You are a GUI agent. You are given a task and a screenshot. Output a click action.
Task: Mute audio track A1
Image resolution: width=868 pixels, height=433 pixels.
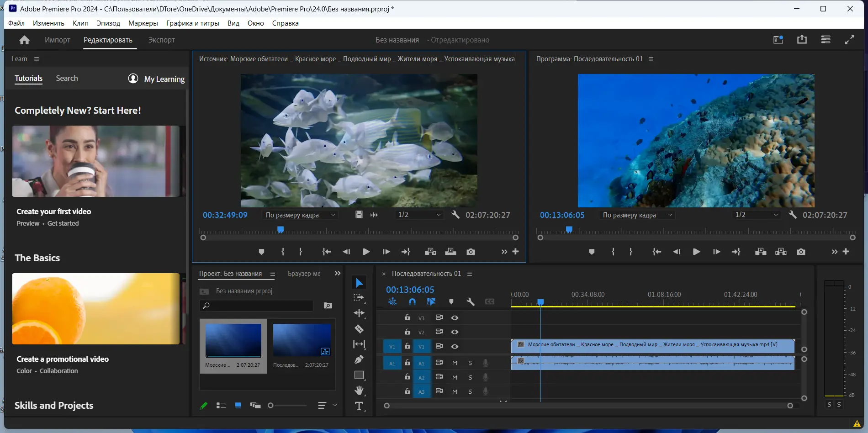(455, 363)
